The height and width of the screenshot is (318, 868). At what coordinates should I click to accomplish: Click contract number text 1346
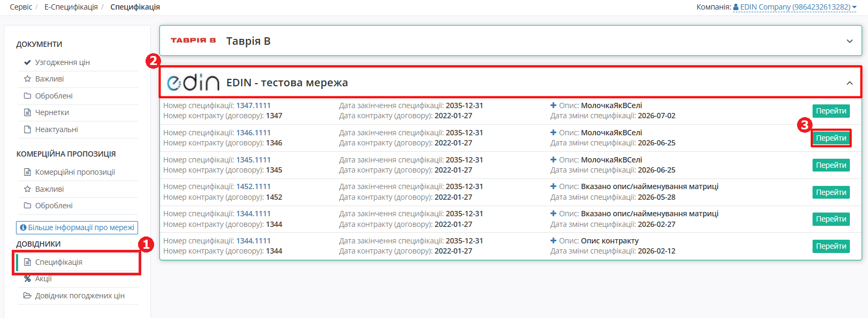274,143
